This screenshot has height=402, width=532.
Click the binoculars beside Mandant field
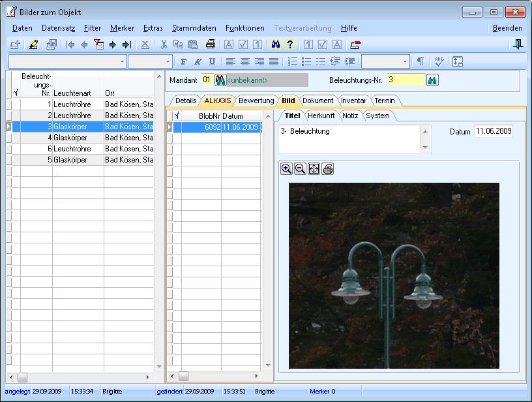(x=220, y=80)
